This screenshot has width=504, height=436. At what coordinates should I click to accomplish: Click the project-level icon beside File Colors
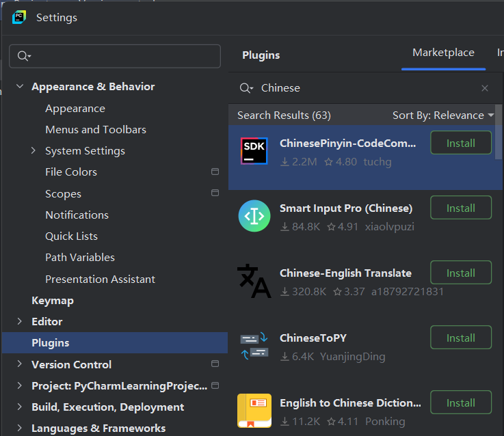click(215, 172)
